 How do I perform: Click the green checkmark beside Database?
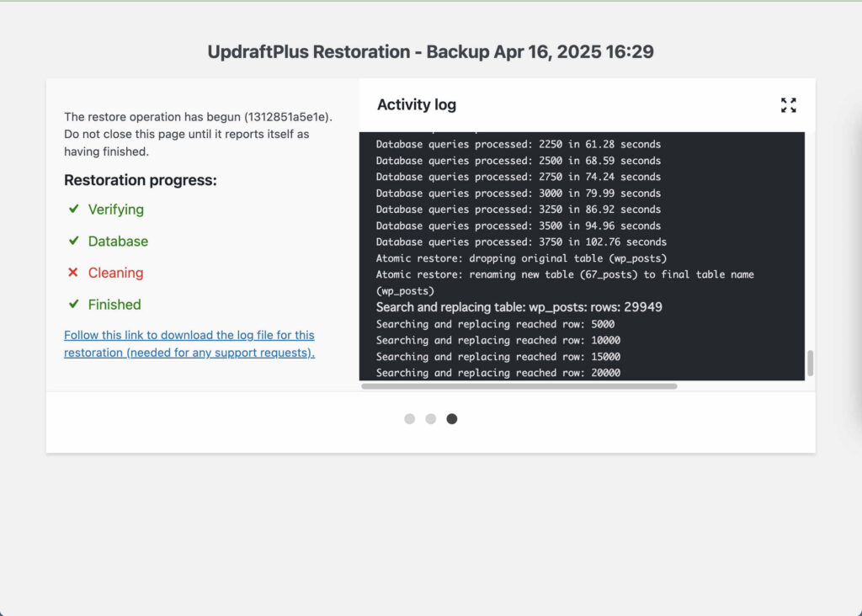74,241
